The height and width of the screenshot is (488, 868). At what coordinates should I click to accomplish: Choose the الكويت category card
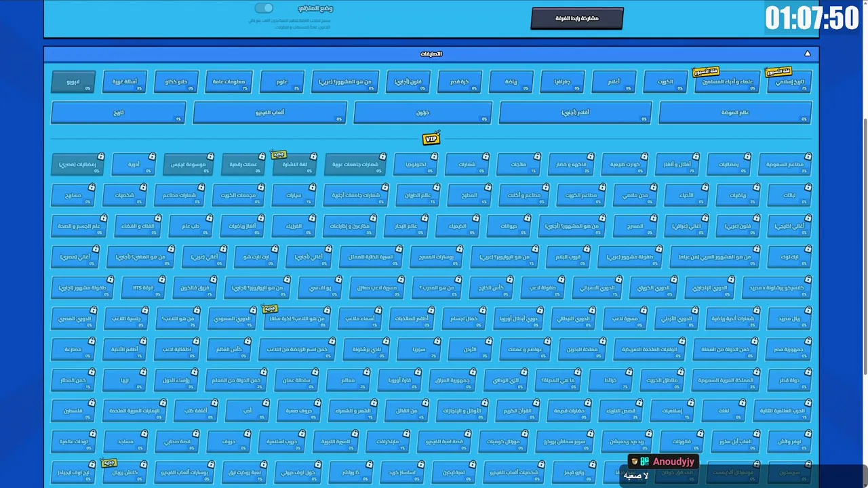click(665, 82)
